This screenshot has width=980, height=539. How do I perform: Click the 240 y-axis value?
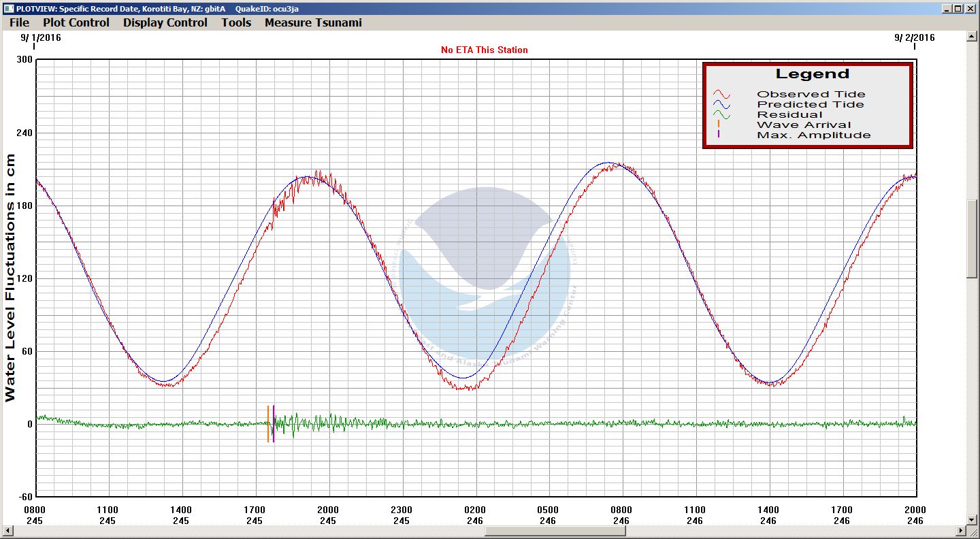[24, 133]
